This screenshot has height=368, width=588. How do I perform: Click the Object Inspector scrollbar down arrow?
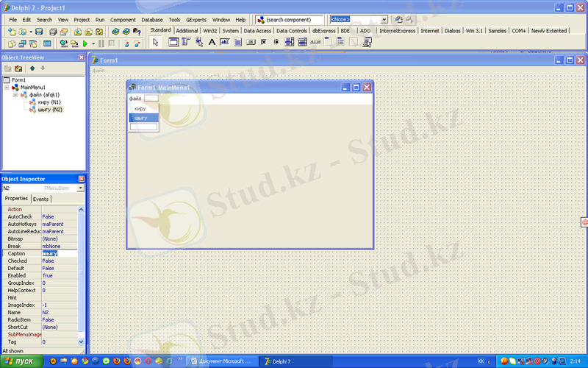pos(81,342)
